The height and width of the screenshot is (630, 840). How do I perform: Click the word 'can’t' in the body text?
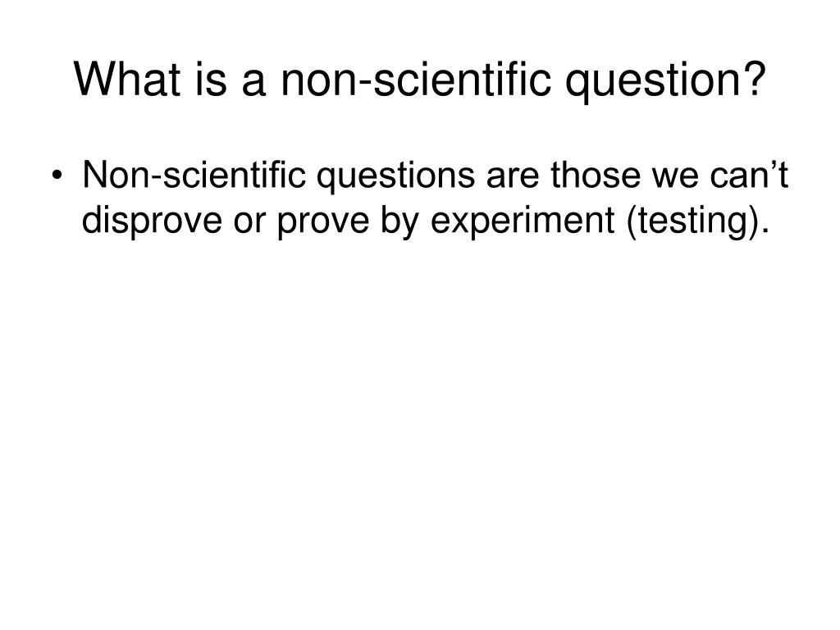pos(750,175)
